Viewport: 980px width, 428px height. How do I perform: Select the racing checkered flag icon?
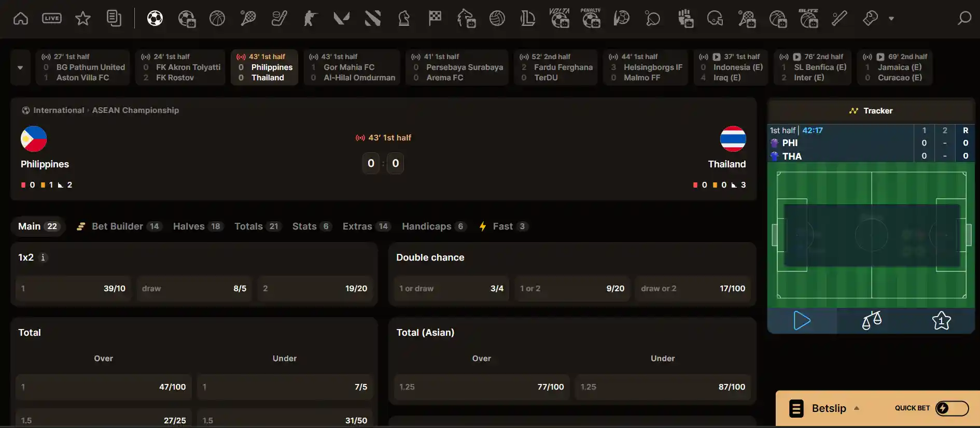(435, 19)
